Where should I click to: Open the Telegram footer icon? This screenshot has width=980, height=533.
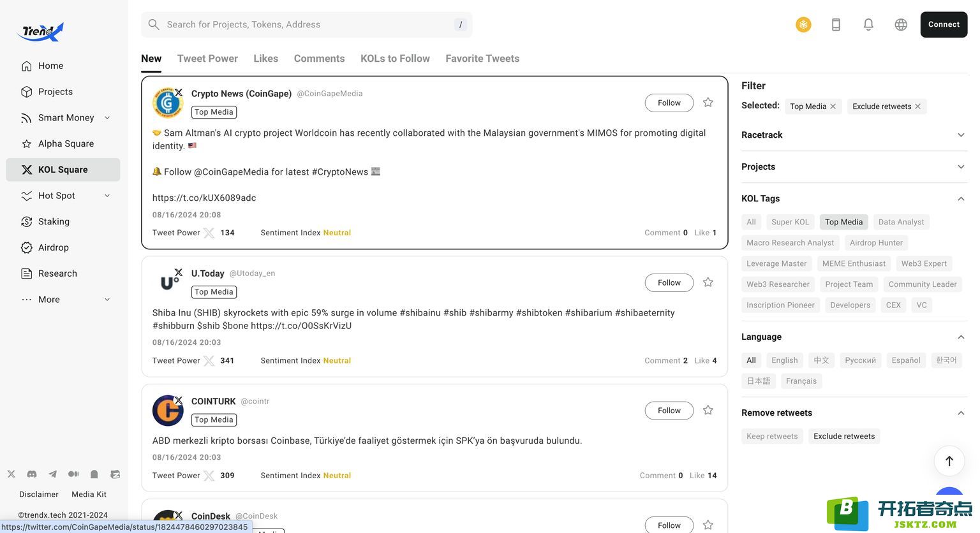pyautogui.click(x=52, y=474)
